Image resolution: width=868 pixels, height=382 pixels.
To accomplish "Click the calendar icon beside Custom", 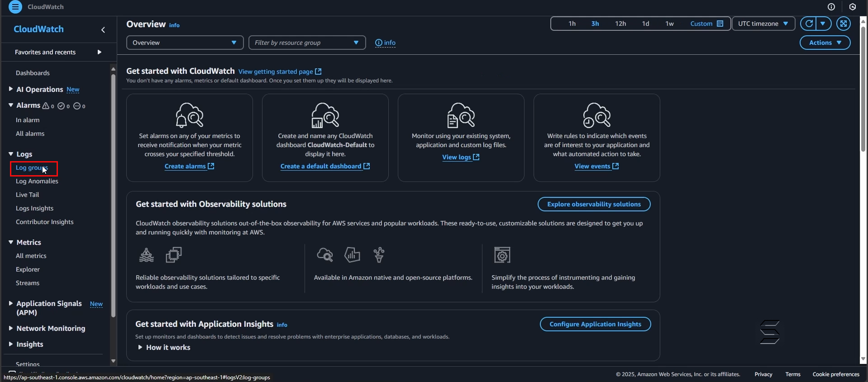I will pyautogui.click(x=720, y=24).
